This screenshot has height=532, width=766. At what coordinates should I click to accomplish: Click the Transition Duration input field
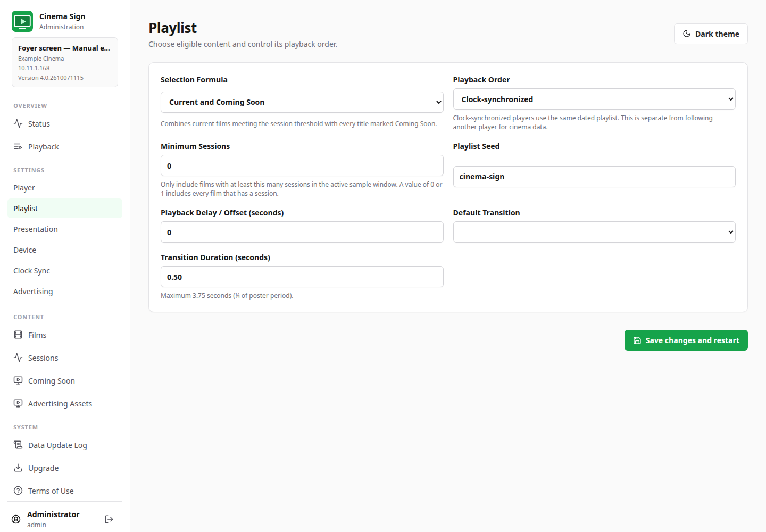[x=302, y=277]
